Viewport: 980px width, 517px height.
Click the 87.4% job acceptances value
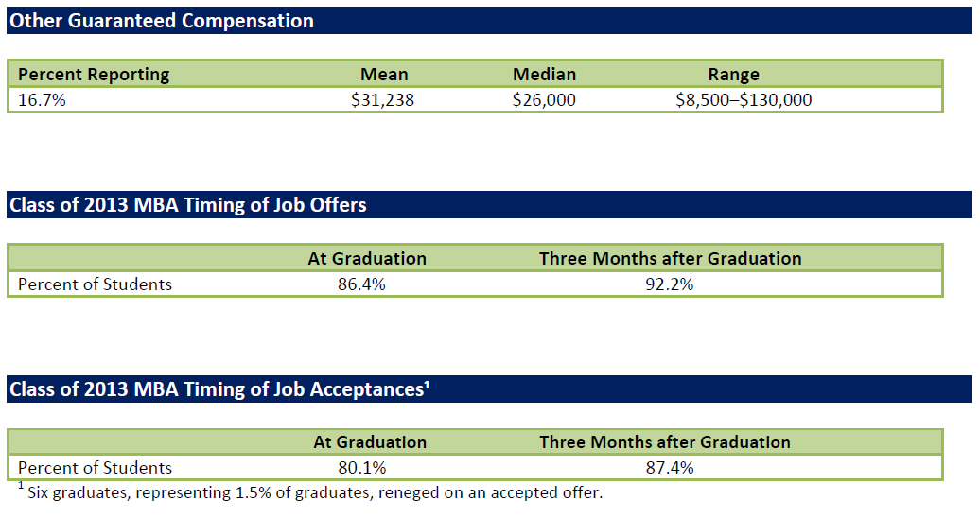click(x=669, y=468)
